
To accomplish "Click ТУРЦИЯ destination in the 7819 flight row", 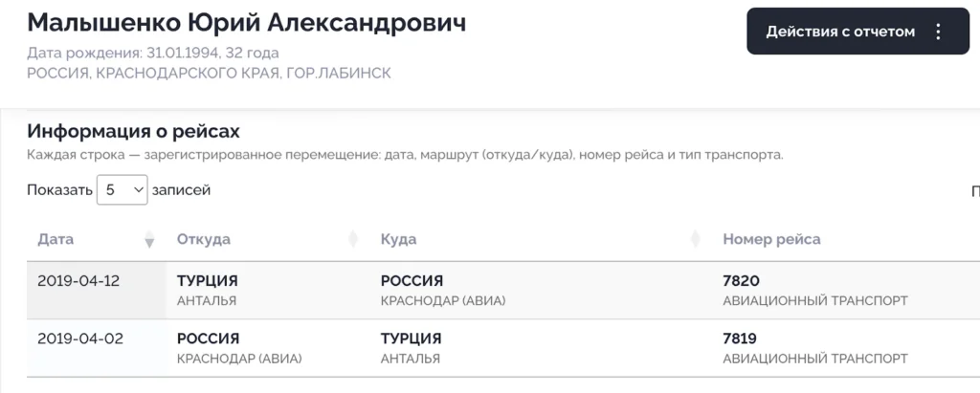I will [411, 338].
